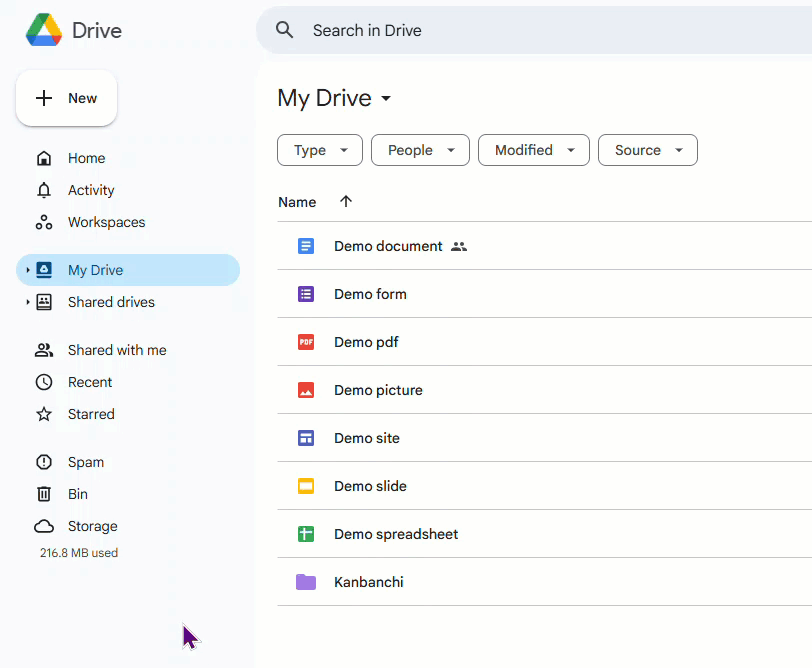The height and width of the screenshot is (668, 812).
Task: Open Shared with me
Action: pos(117,350)
